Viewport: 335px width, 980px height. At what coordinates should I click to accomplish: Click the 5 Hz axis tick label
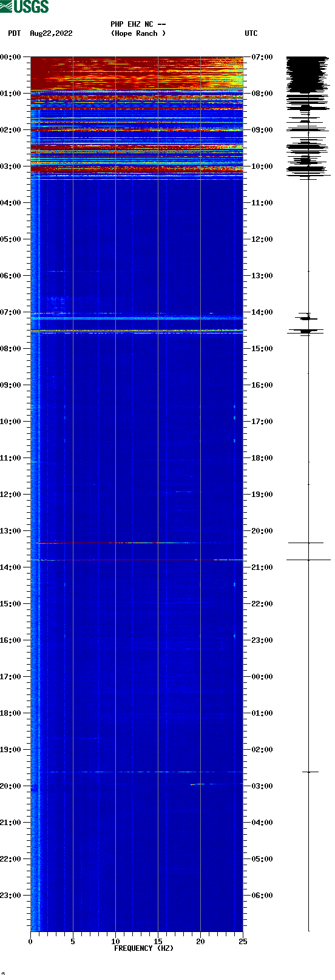tap(73, 942)
